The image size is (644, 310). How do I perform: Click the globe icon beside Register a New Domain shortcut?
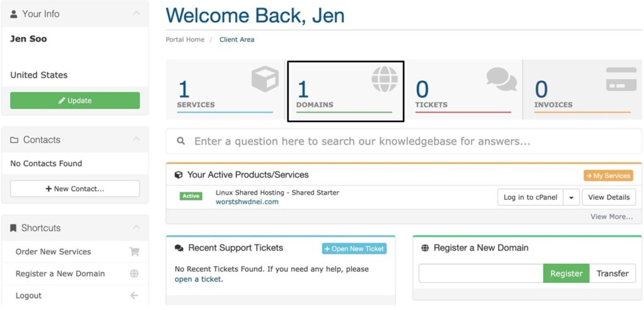tap(135, 274)
